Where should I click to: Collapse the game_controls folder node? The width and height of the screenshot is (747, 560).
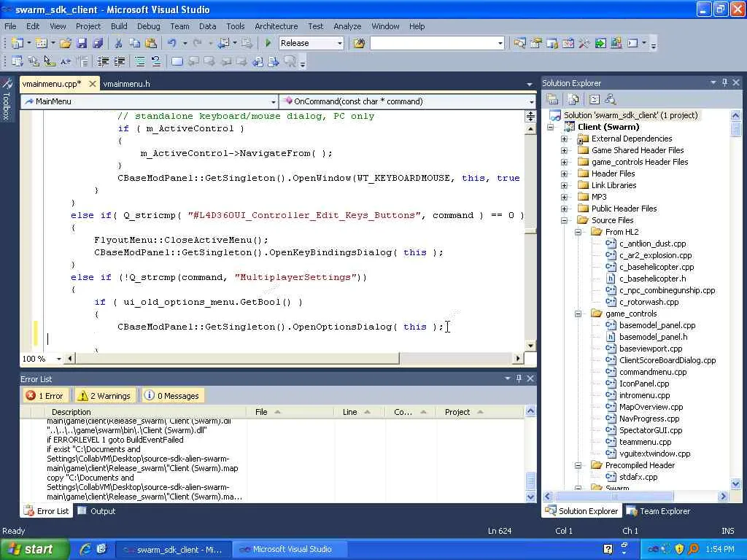(578, 314)
